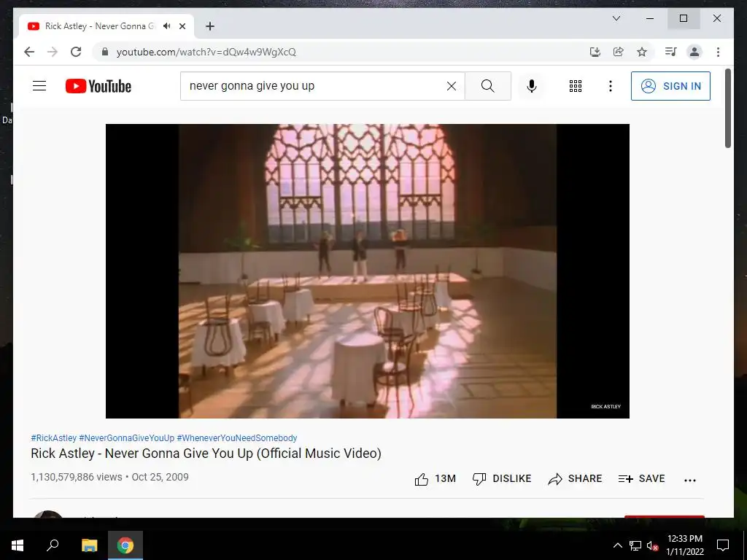Click the video title text

(206, 454)
